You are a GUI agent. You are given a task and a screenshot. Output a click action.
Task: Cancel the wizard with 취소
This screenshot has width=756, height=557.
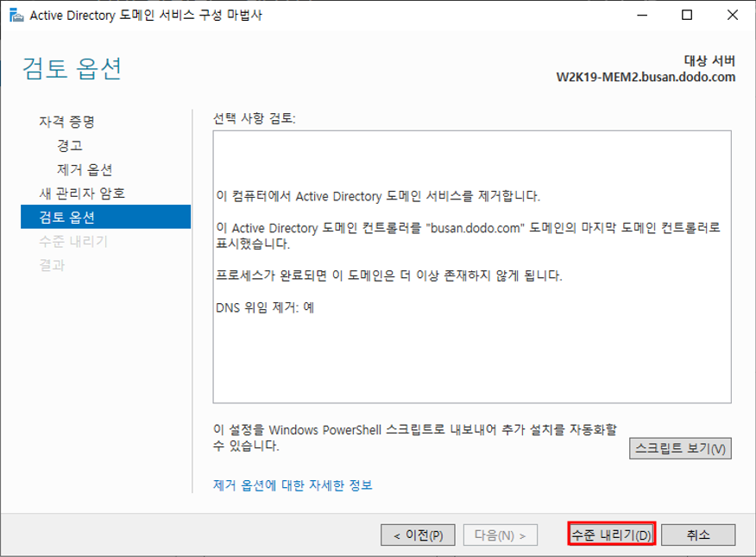click(698, 535)
